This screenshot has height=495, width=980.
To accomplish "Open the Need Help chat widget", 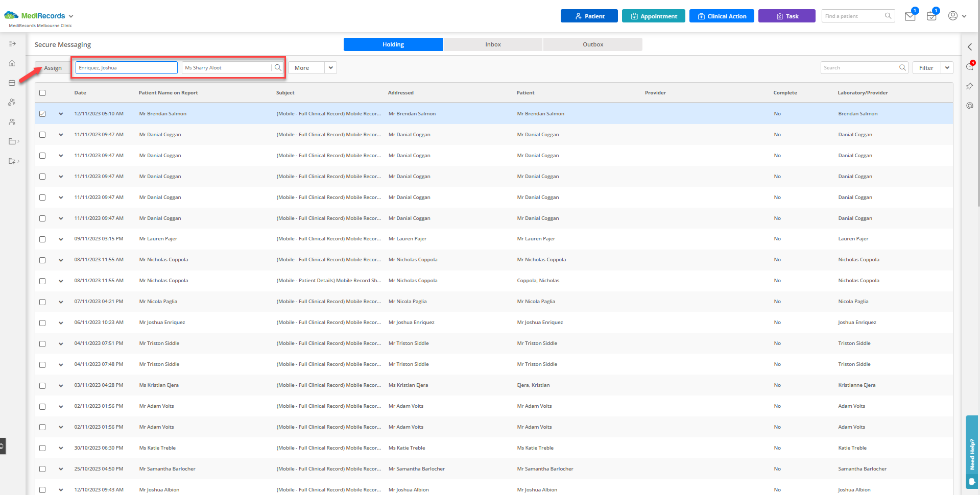I will click(x=972, y=452).
